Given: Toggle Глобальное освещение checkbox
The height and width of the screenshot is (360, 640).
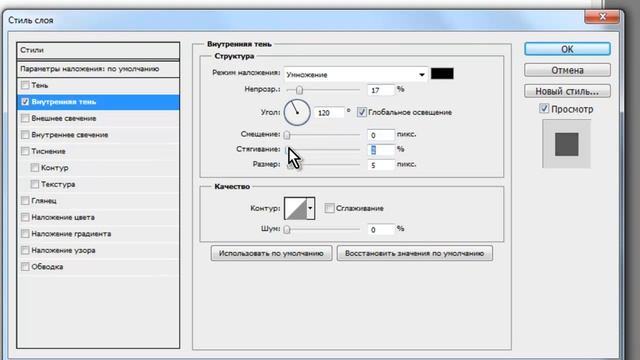Looking at the screenshot, I should [362, 112].
